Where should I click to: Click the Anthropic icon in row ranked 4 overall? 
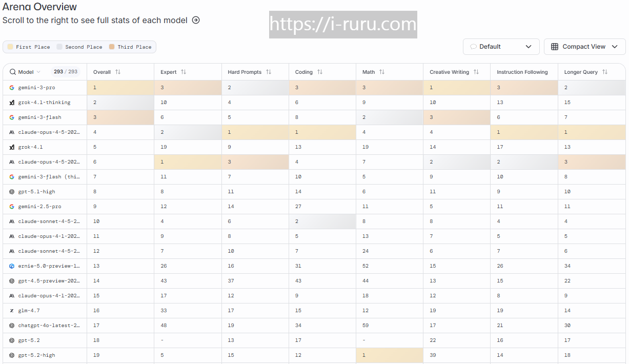pyautogui.click(x=12, y=132)
